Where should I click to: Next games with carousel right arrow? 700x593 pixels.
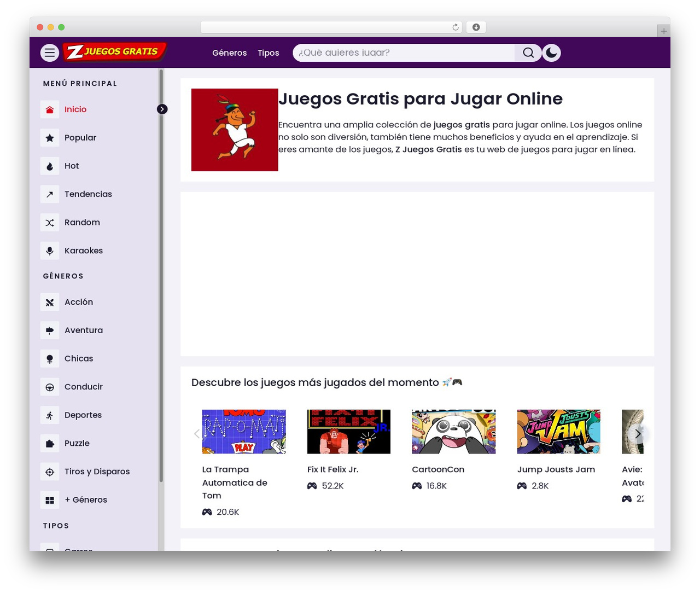click(638, 434)
